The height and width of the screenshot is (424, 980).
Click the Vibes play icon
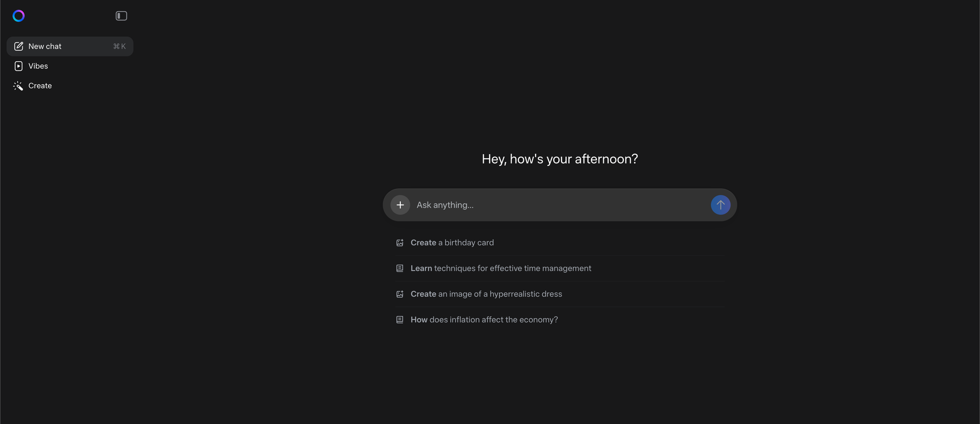click(19, 66)
